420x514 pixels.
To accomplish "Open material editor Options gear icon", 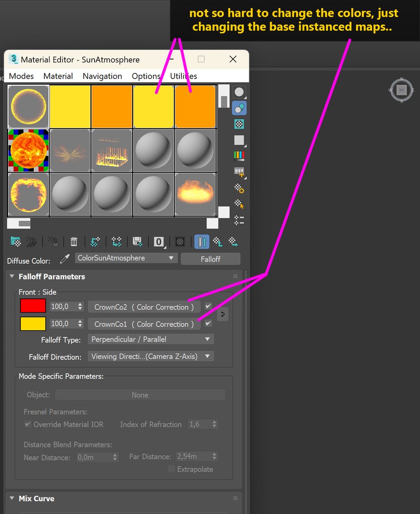I will (239, 188).
